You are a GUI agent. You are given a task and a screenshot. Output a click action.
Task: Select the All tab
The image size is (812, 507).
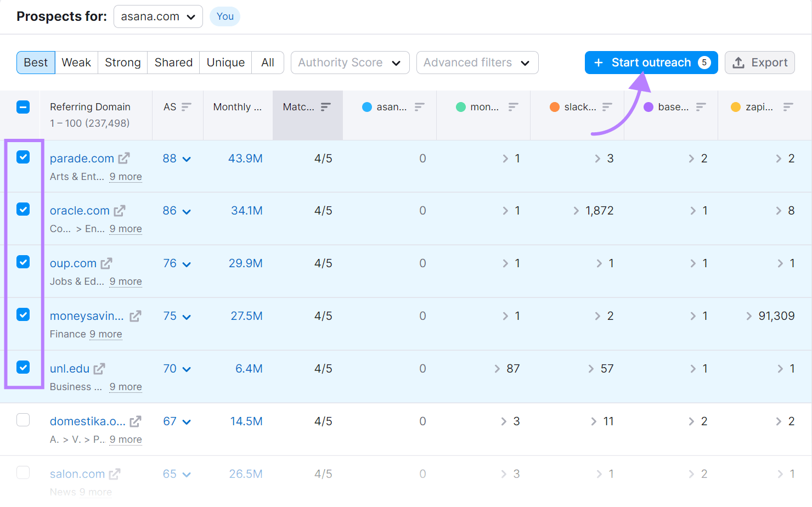point(268,63)
